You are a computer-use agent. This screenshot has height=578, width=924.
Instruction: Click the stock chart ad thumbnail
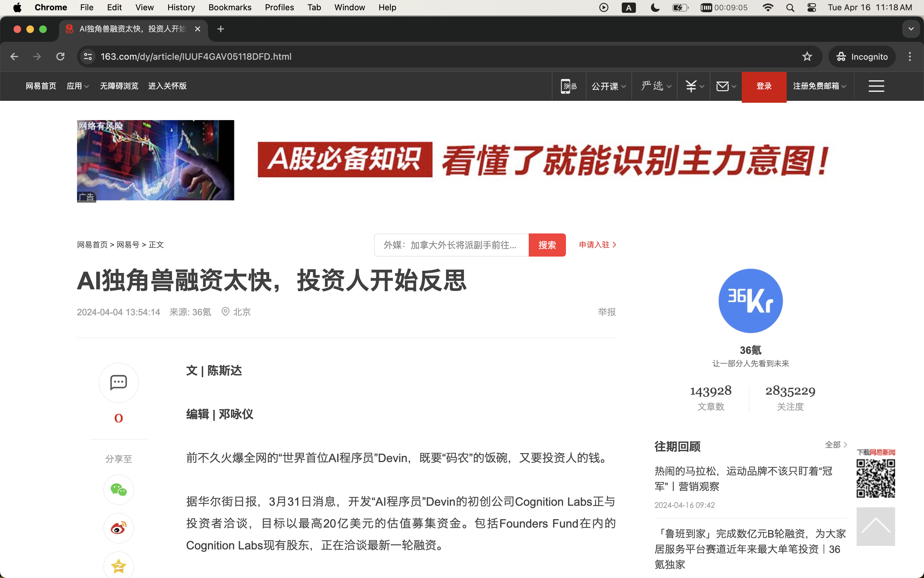coord(155,160)
